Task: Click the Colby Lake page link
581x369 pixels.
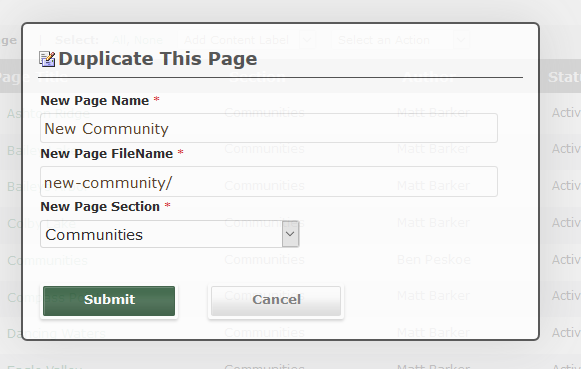Action: click(42, 223)
